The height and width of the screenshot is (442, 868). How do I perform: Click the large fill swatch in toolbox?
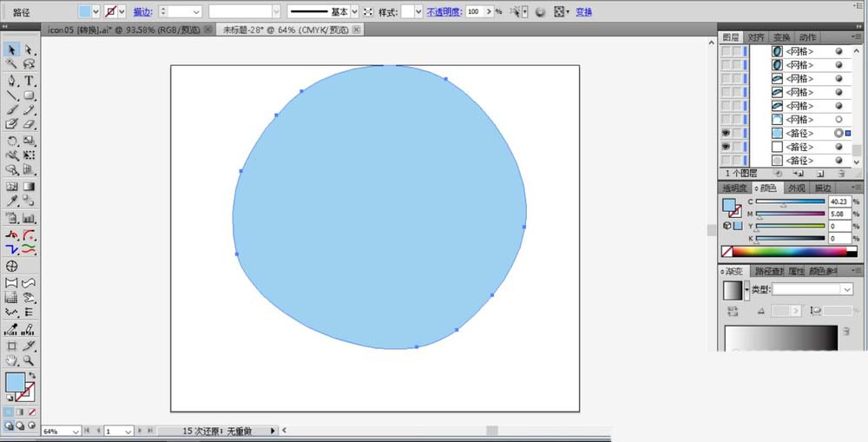pos(15,382)
